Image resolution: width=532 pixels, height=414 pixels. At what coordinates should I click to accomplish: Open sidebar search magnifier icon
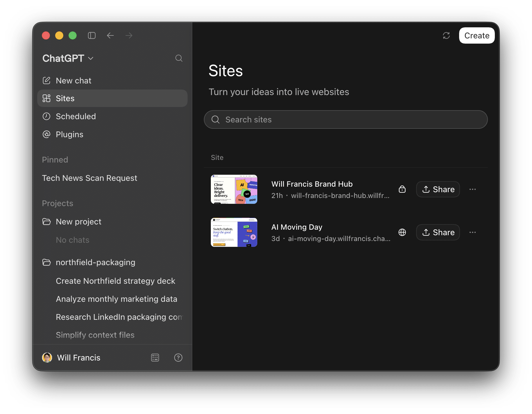(x=179, y=58)
